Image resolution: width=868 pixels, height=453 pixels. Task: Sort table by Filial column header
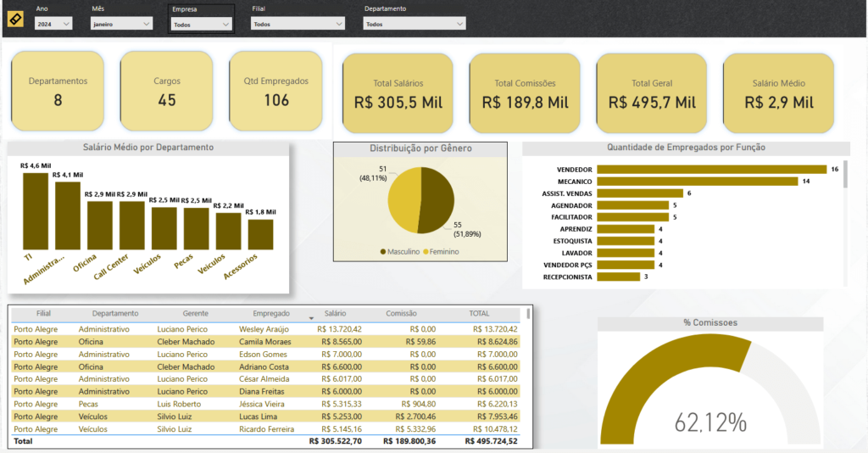tap(44, 313)
